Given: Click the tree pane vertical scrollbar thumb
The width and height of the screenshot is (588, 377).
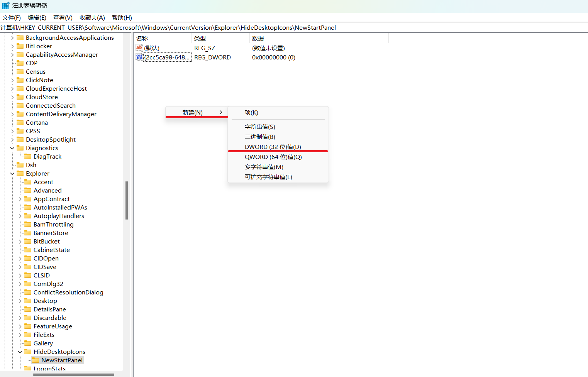Looking at the screenshot, I should pyautogui.click(x=127, y=200).
